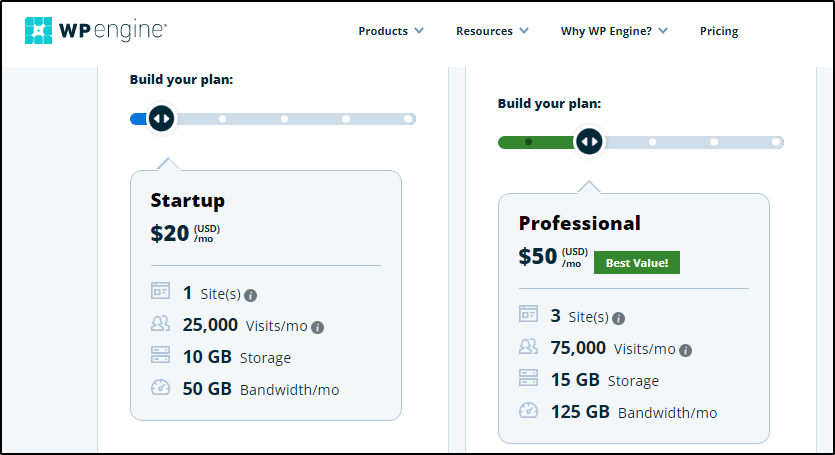This screenshot has height=455, width=835.
Task: Click the storage icon beside 15 GB
Action: tap(528, 378)
